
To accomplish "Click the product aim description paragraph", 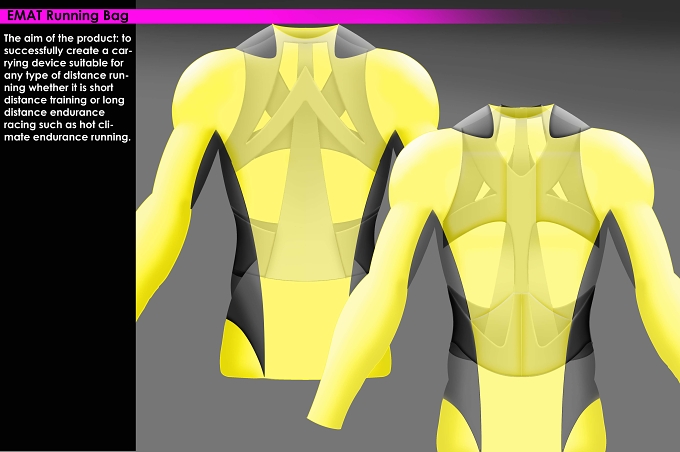I will [68, 88].
